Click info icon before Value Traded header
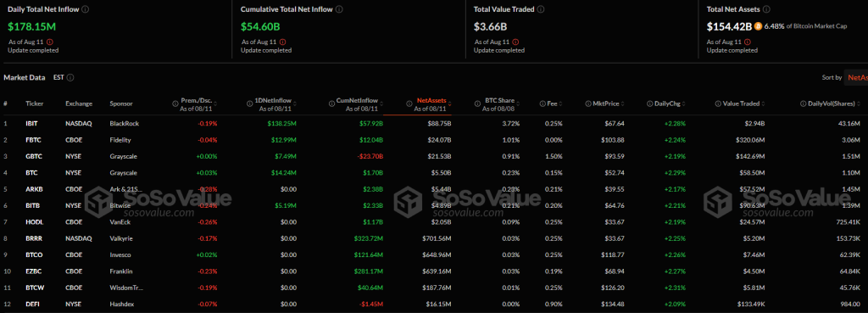The width and height of the screenshot is (868, 313). pos(718,103)
